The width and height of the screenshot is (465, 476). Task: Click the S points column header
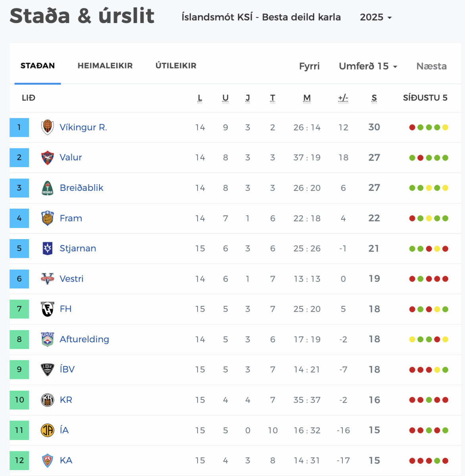pos(374,98)
